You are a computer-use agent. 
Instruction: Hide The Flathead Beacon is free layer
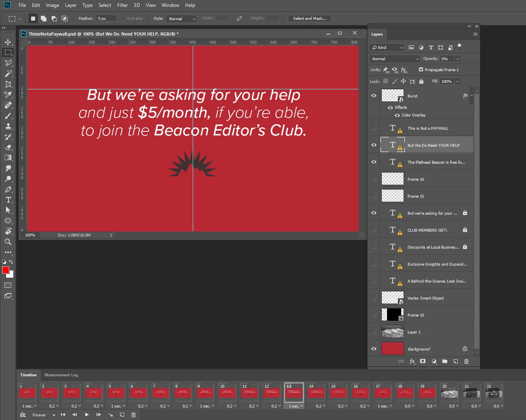click(x=374, y=162)
